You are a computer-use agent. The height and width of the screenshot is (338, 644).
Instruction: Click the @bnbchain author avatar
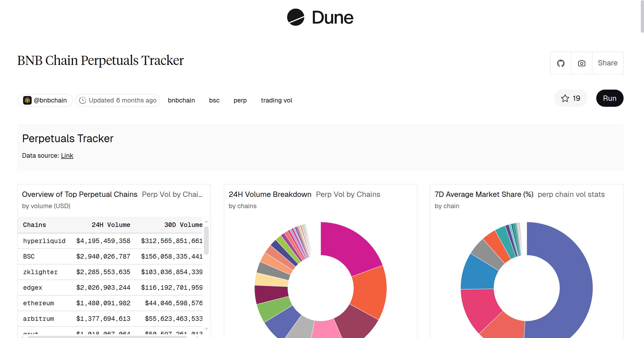click(x=28, y=100)
